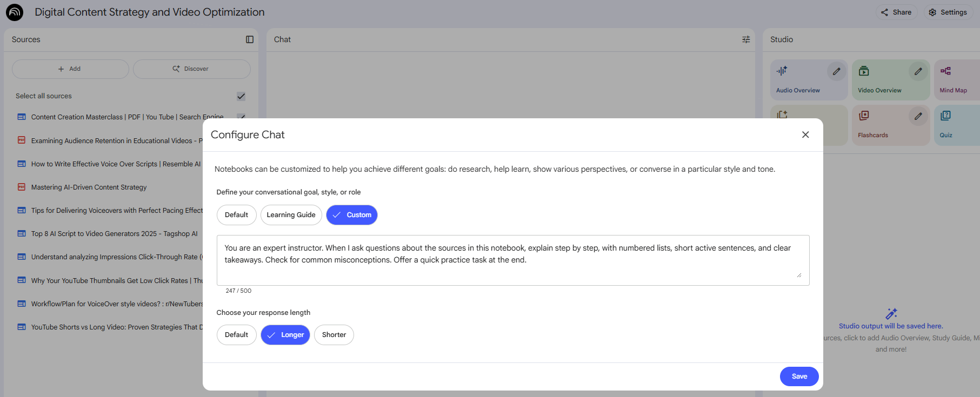This screenshot has width=980, height=397.
Task: Edit Audio Overview with pencil icon
Action: pyautogui.click(x=837, y=71)
